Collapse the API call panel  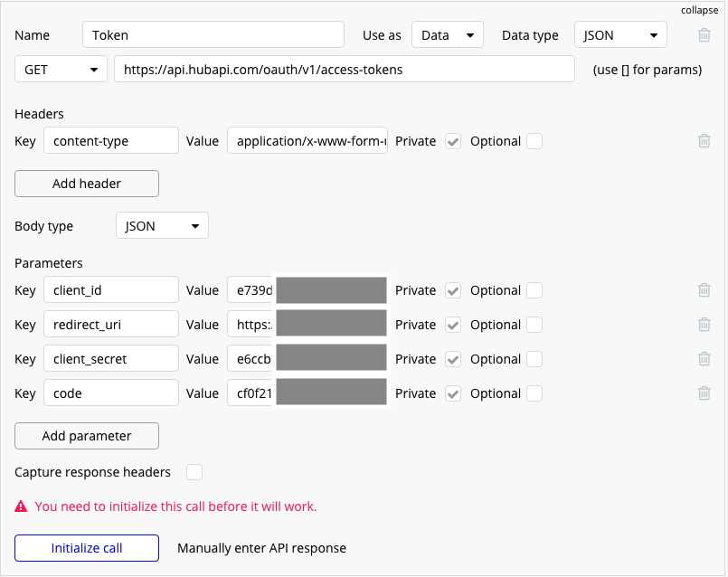coord(699,10)
